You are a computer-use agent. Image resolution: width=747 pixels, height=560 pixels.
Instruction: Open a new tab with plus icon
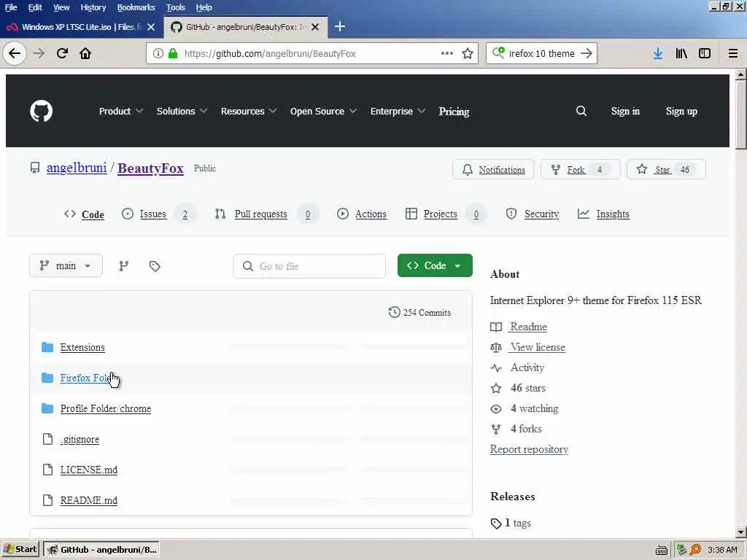click(x=340, y=27)
